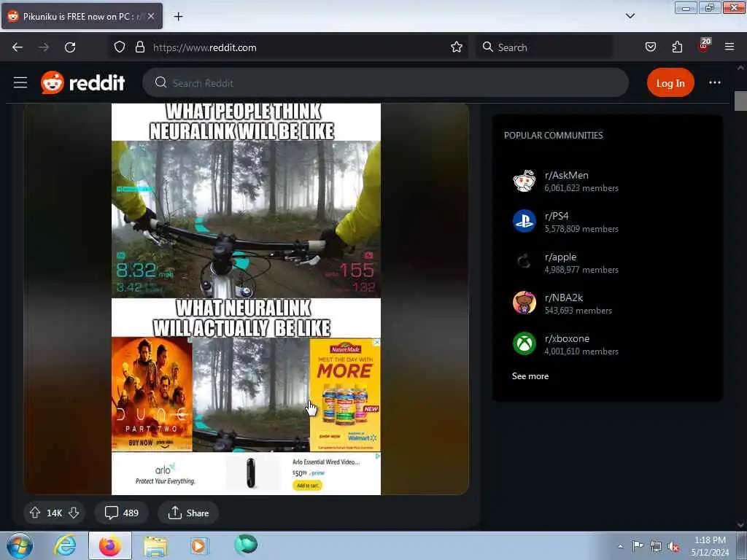Downvote the Neuralink meme post
This screenshot has height=560, width=747.
74,513
